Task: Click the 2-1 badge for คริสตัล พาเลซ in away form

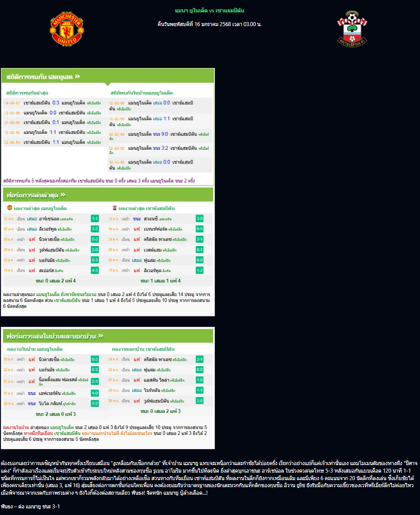Action: (199, 360)
